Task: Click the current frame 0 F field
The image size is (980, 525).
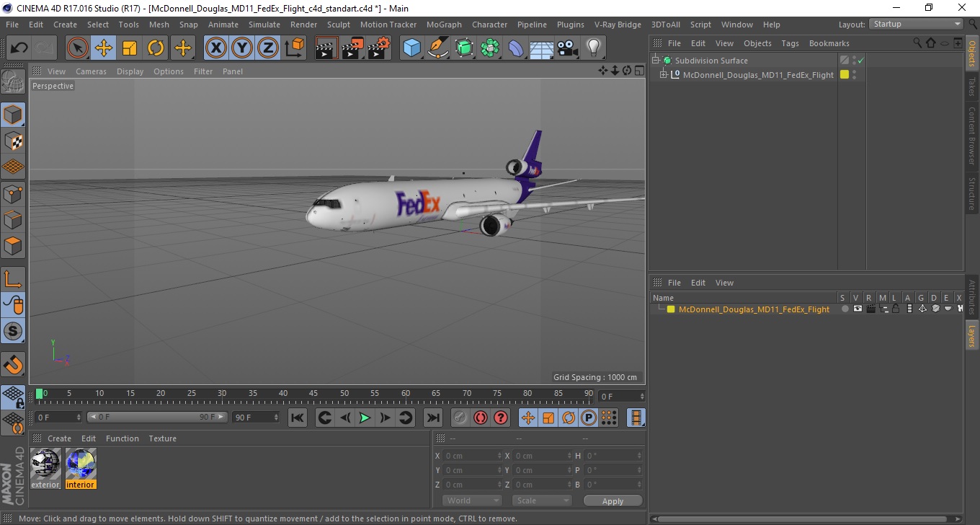Action: coord(622,396)
